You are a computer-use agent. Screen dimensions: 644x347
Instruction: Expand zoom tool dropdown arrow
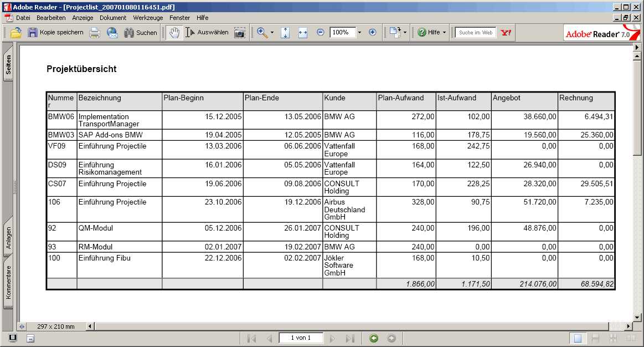tap(272, 33)
